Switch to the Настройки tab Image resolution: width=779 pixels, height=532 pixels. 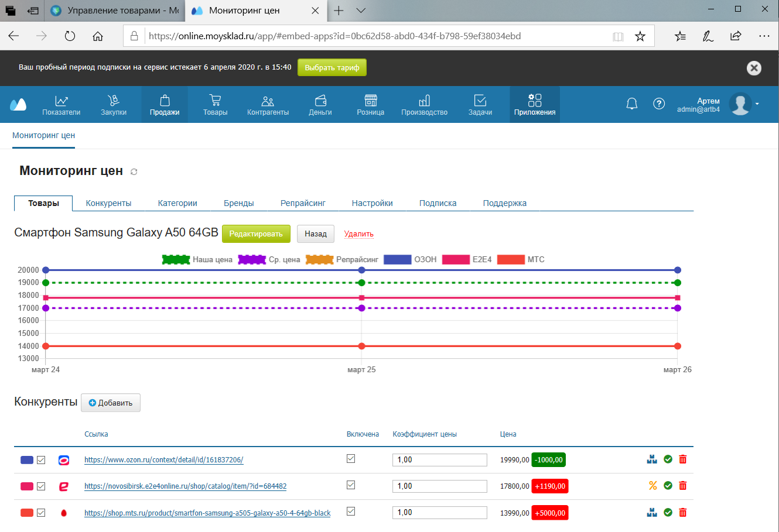click(373, 203)
